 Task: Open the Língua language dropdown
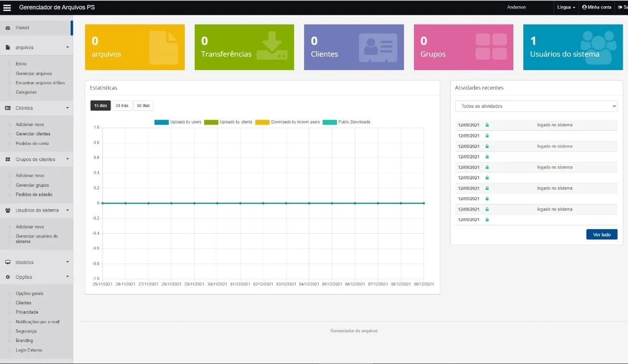point(566,7)
